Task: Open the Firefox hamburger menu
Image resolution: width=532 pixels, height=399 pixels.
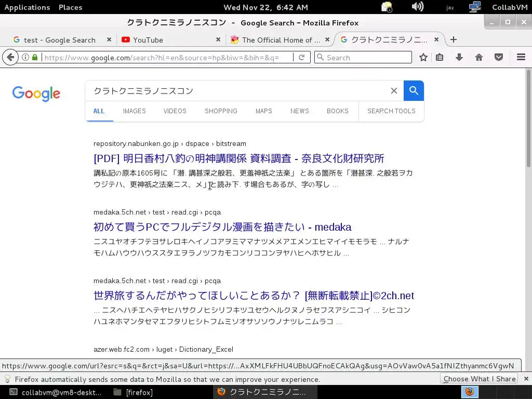Action: [521, 57]
